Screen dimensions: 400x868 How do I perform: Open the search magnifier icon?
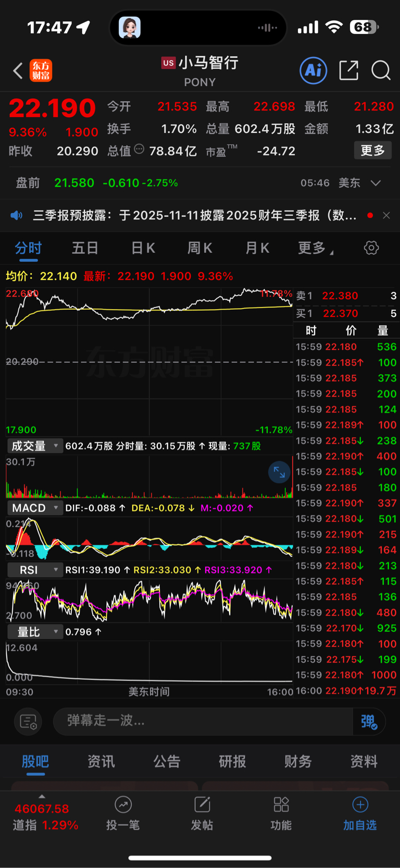pos(381,70)
